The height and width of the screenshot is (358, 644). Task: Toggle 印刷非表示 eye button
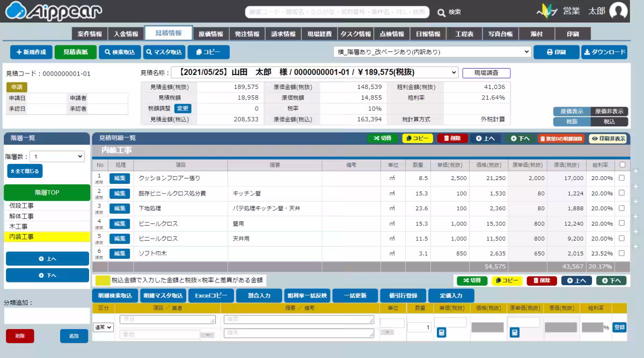[608, 138]
